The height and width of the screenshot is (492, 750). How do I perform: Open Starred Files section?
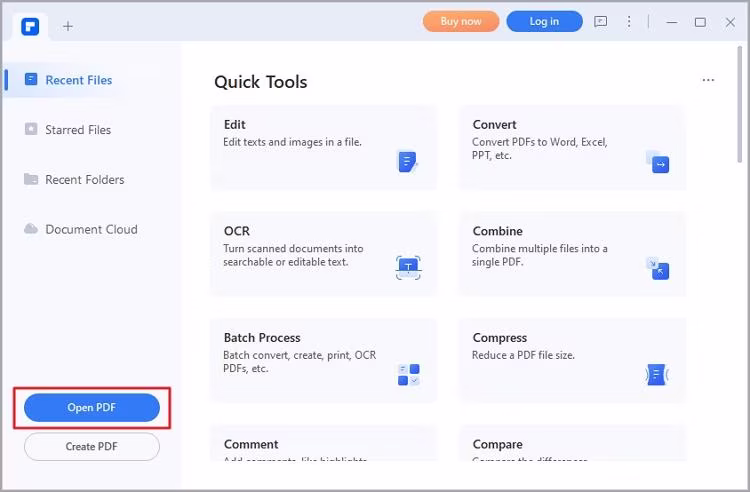[x=77, y=130]
